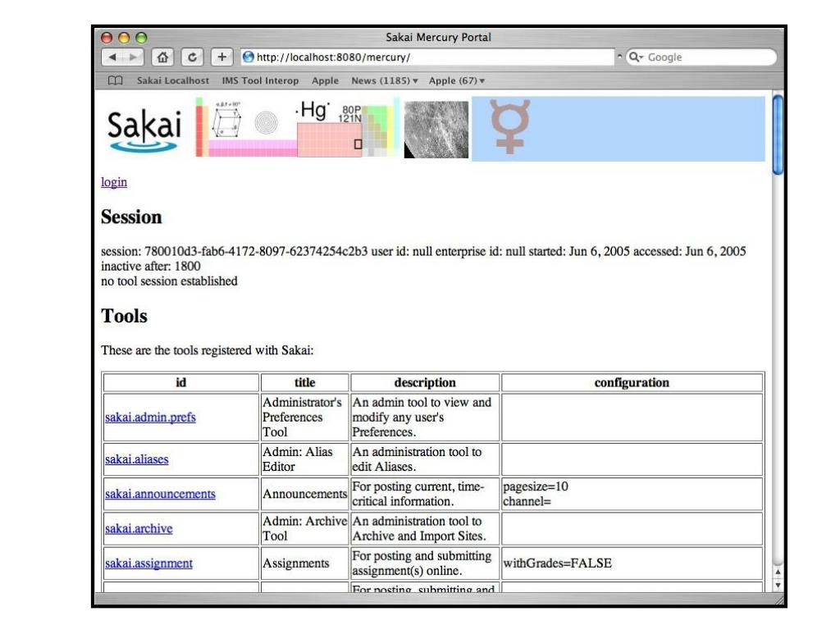Open the IMS Tool Interop bookmark
The height and width of the screenshot is (630, 840).
coord(260,80)
